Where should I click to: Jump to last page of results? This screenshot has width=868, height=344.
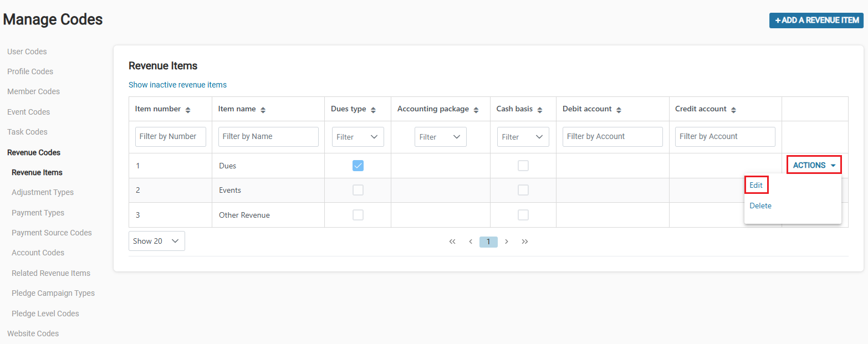pos(525,242)
